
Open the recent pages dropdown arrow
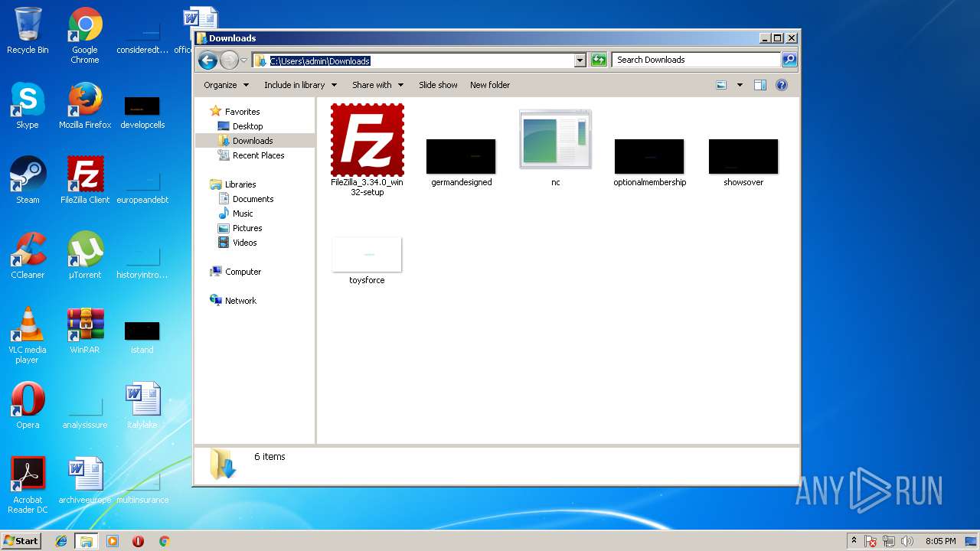click(244, 60)
